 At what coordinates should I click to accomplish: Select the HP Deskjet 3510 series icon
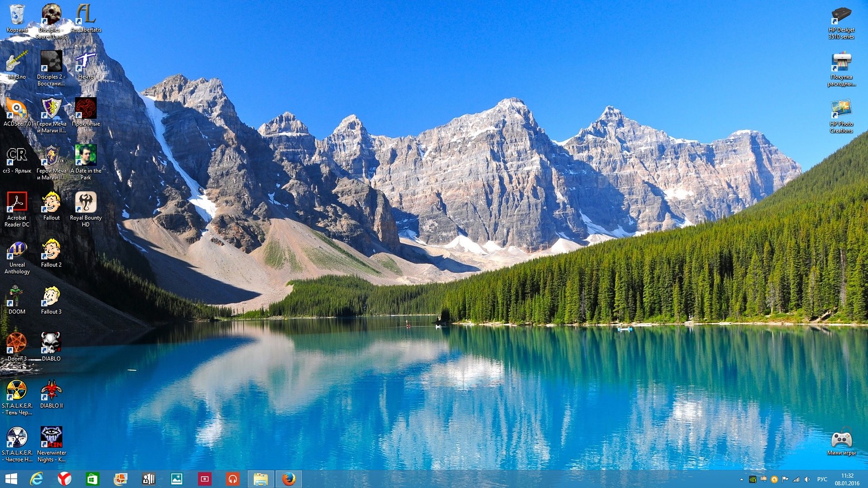point(841,22)
